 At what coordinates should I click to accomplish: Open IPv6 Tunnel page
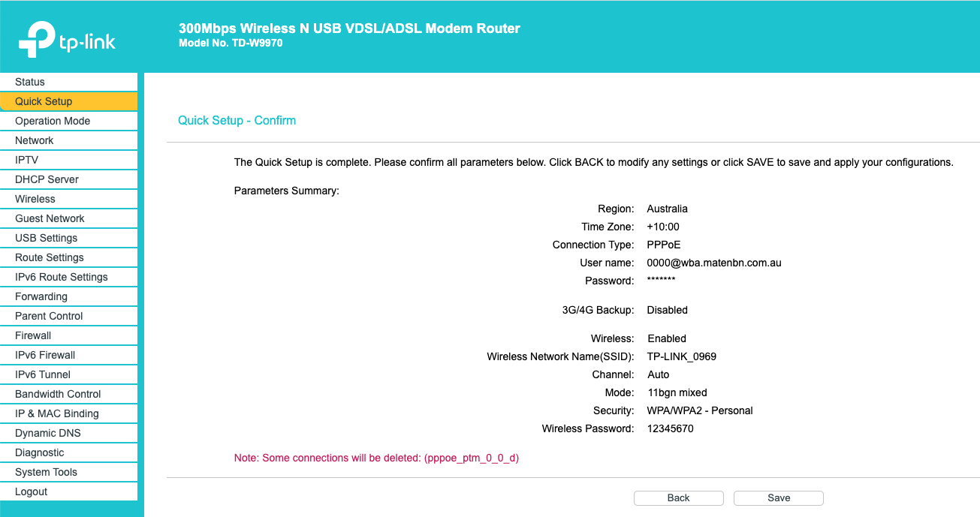tap(68, 374)
